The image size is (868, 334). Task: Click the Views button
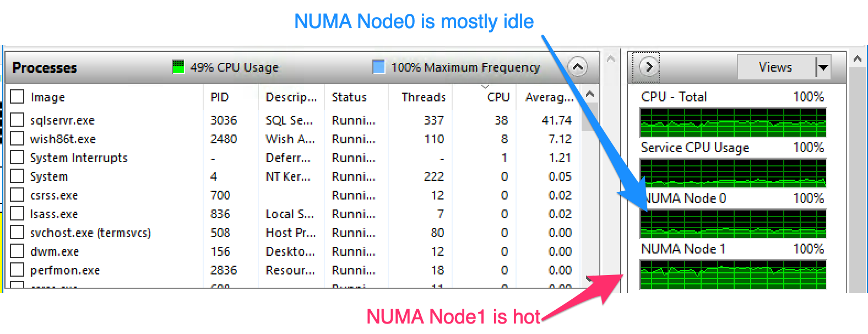point(775,67)
